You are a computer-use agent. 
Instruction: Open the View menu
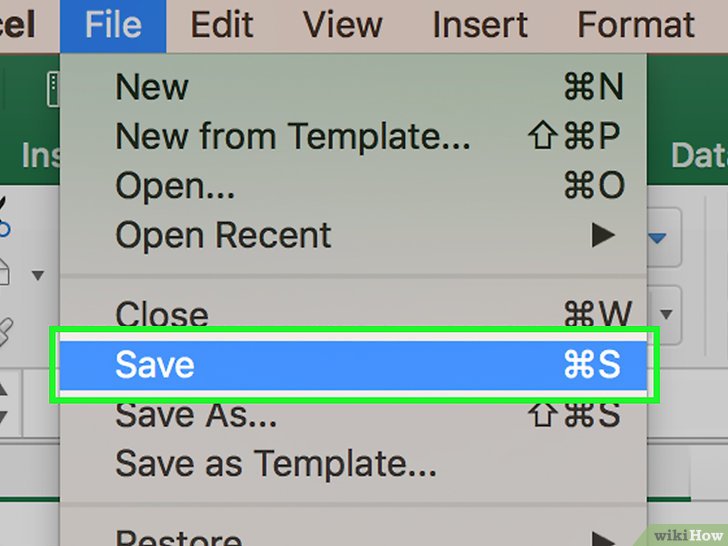pos(343,26)
